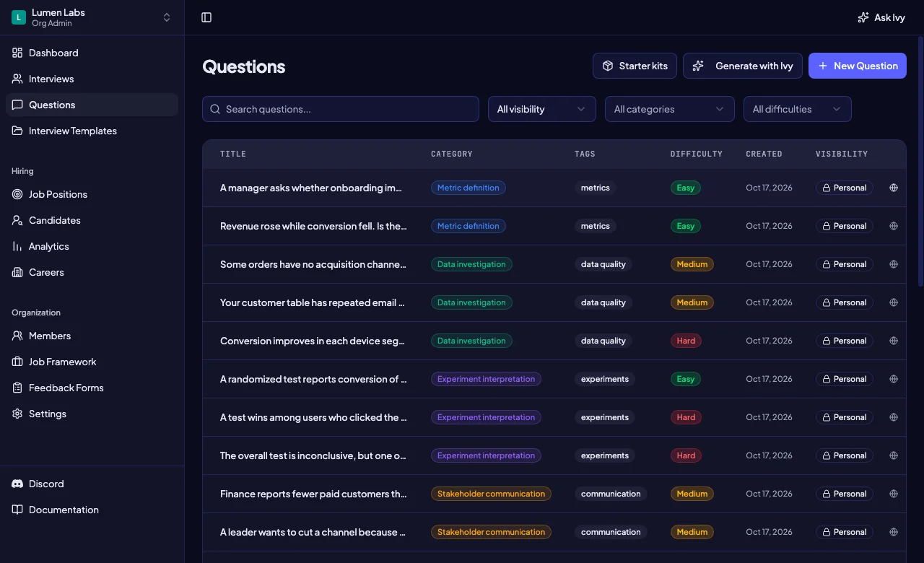
Task: Open Job Framework page
Action: (92, 362)
